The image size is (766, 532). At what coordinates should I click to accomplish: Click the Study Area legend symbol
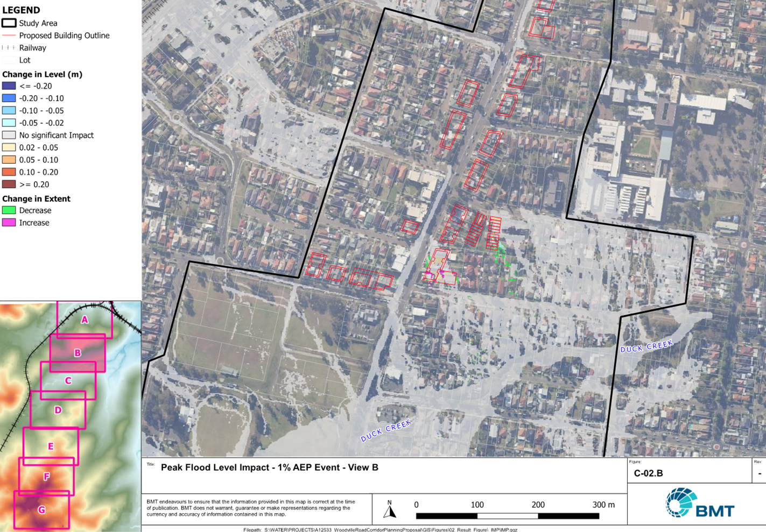(x=9, y=23)
